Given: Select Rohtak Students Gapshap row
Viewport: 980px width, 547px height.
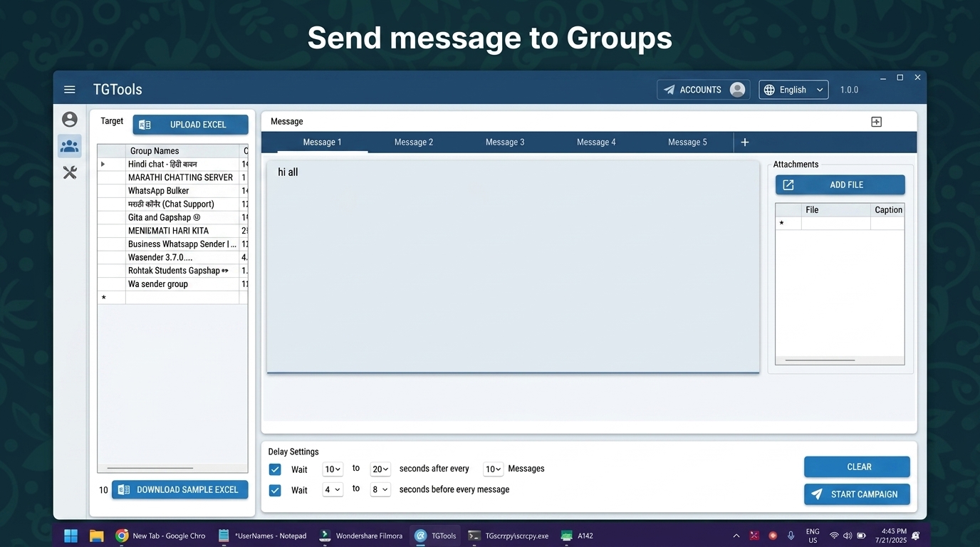Looking at the screenshot, I should (172, 271).
